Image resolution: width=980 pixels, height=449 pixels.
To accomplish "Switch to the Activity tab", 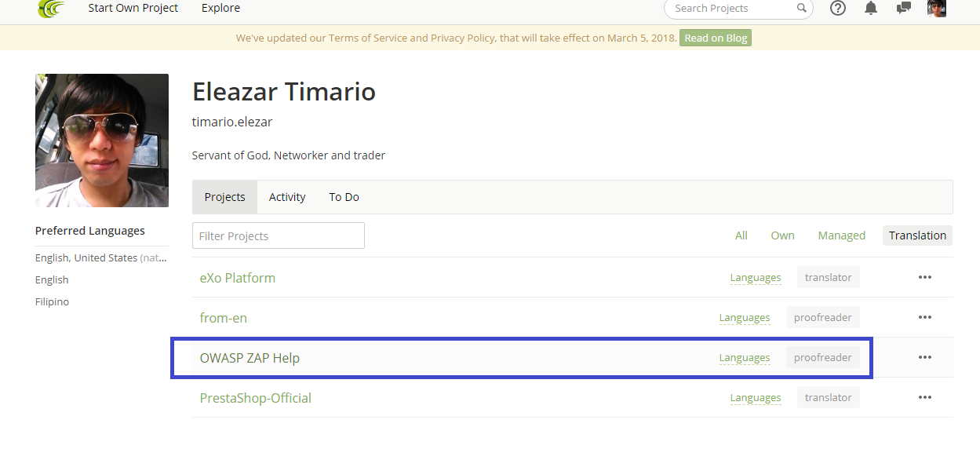I will tap(287, 197).
